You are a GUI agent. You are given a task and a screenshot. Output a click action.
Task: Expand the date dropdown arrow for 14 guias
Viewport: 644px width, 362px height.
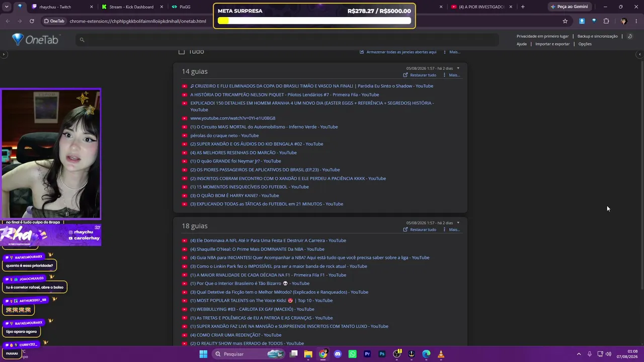(458, 68)
